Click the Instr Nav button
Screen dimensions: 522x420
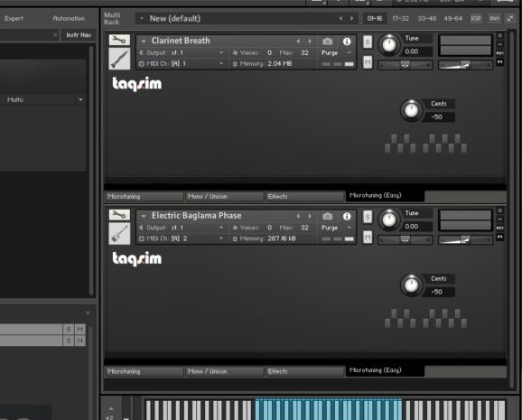click(x=79, y=35)
